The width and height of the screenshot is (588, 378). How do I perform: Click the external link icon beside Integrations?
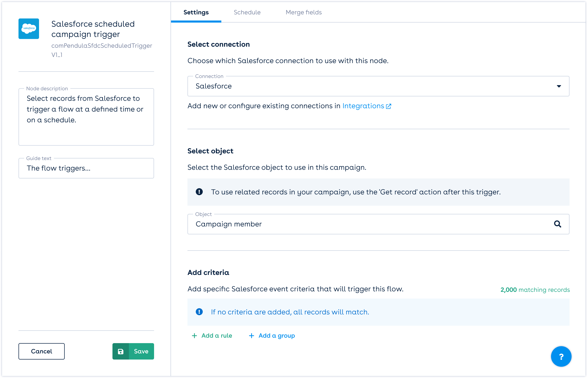(389, 106)
